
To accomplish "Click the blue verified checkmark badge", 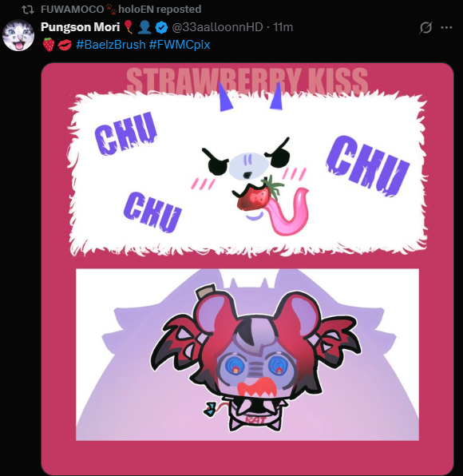I will coord(161,28).
